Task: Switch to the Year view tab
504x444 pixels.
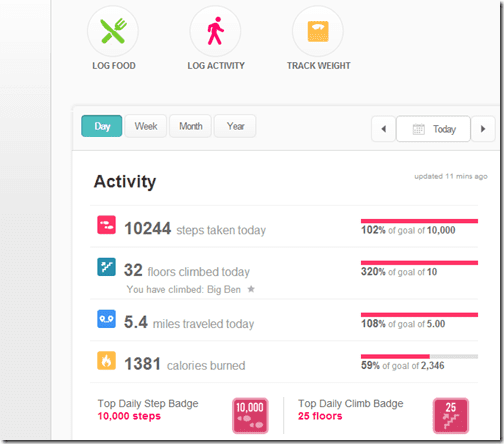Action: tap(235, 126)
